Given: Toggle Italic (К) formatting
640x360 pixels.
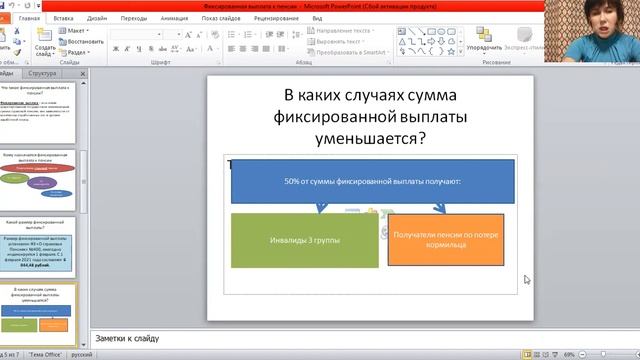Looking at the screenshot, I should [127, 49].
